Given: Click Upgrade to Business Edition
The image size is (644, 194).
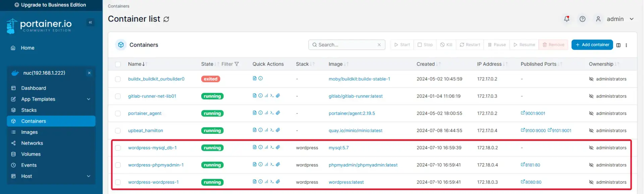Looking at the screenshot, I should click(x=50, y=5).
